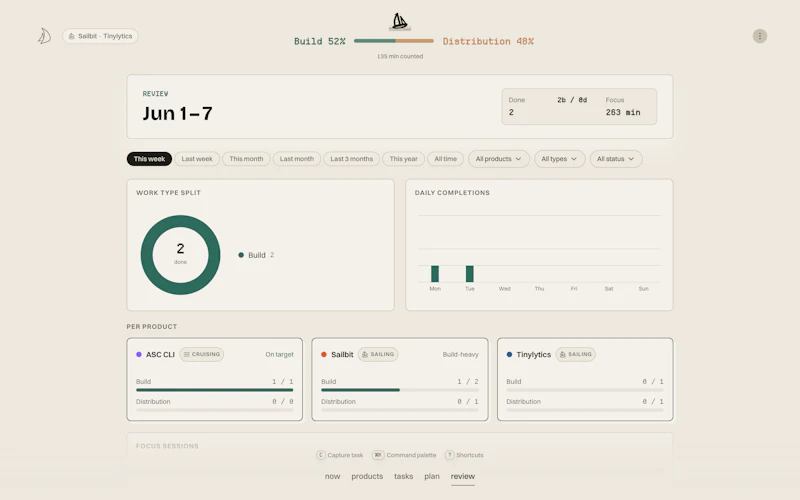Click Sailbit's SAILING status badge

378,354
